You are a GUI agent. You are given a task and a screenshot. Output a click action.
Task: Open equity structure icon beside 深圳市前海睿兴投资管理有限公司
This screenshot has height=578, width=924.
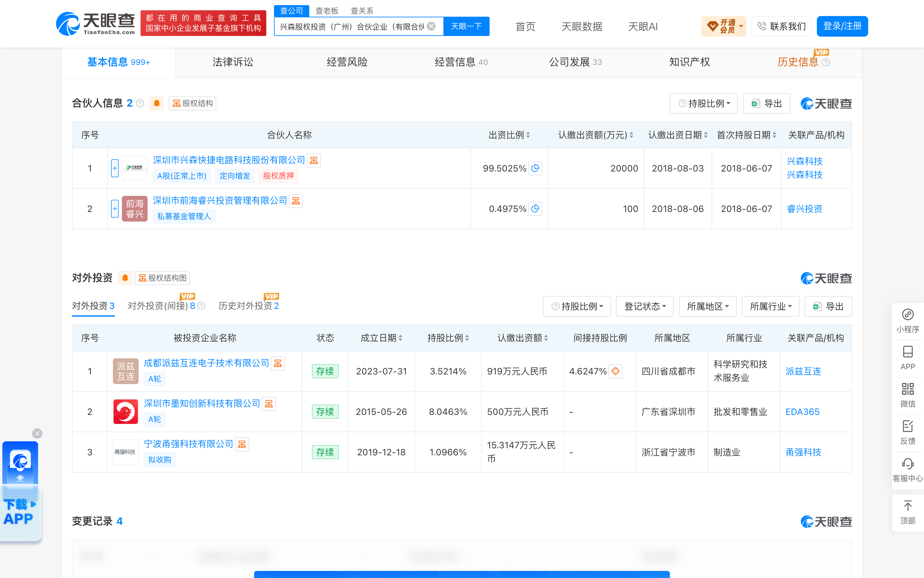296,201
